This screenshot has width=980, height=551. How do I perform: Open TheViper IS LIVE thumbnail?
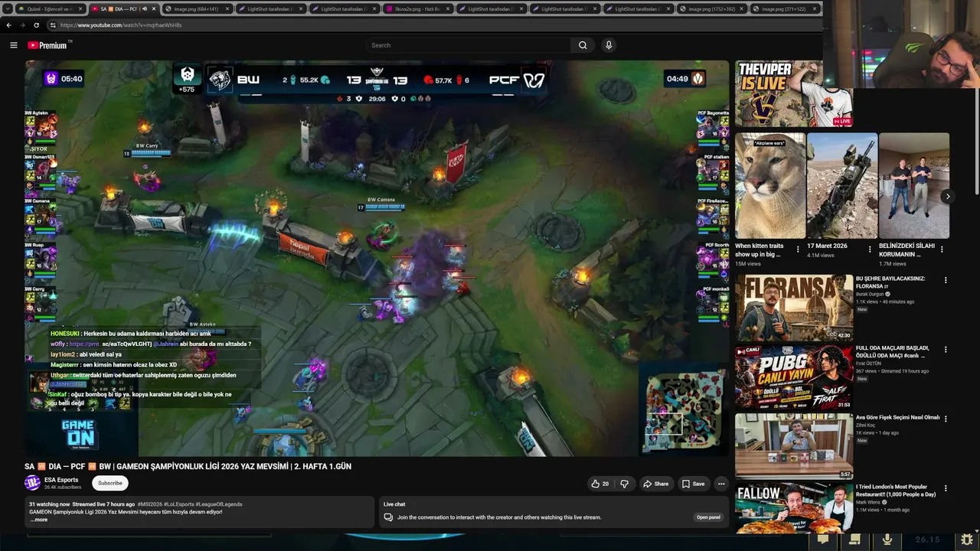794,93
